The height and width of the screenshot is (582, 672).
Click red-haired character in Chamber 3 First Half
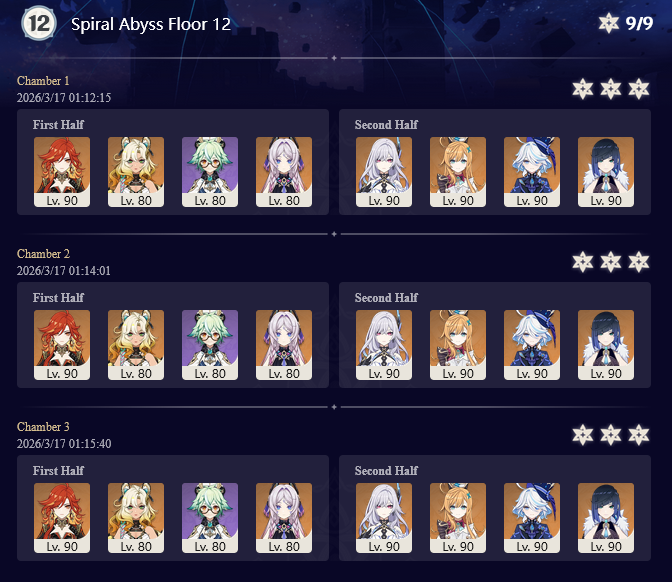[62, 518]
